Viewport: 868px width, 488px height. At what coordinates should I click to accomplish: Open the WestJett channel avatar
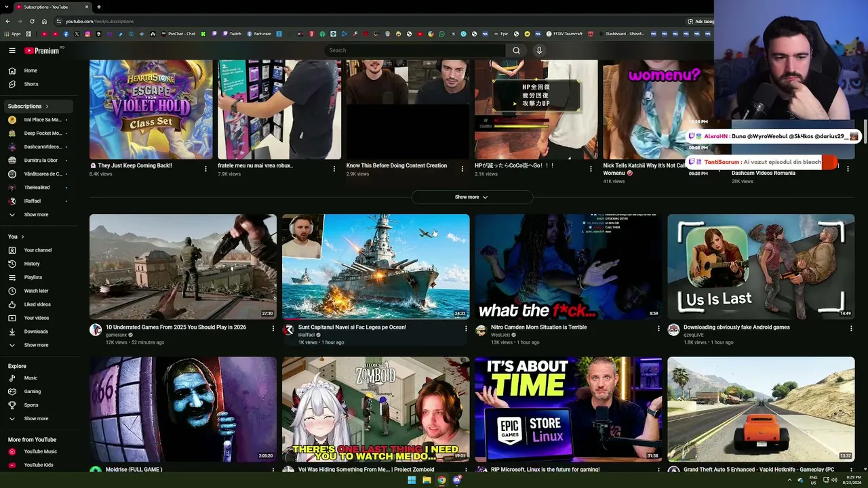pos(481,330)
